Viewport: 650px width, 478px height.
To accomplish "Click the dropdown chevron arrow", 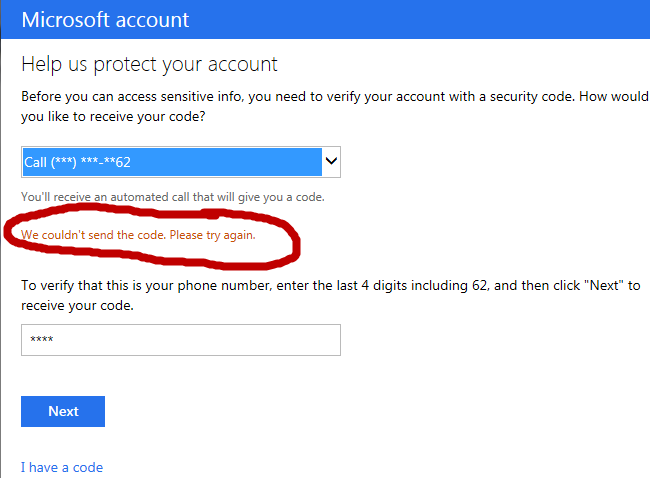I will coord(331,160).
